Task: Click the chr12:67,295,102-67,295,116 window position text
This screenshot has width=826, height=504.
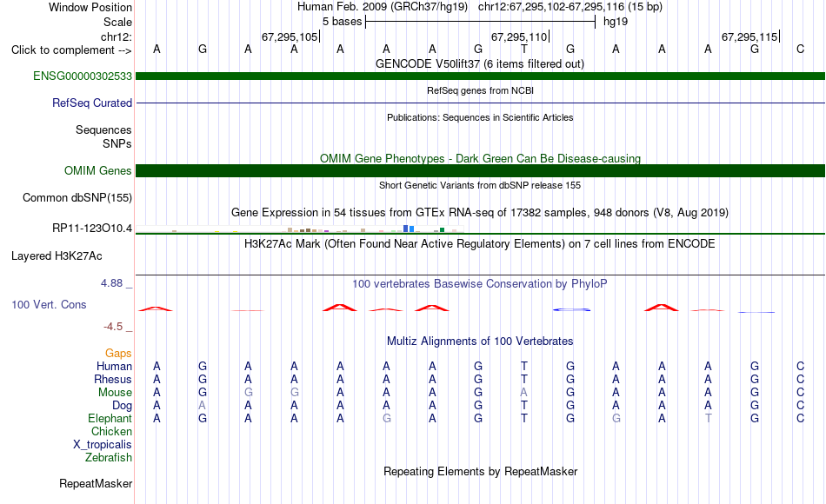Action: pos(551,7)
